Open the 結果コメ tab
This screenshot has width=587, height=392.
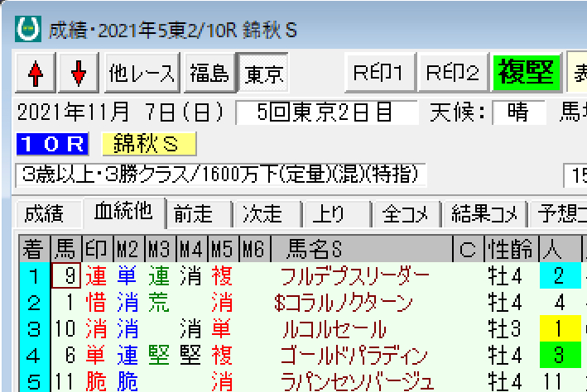(485, 215)
